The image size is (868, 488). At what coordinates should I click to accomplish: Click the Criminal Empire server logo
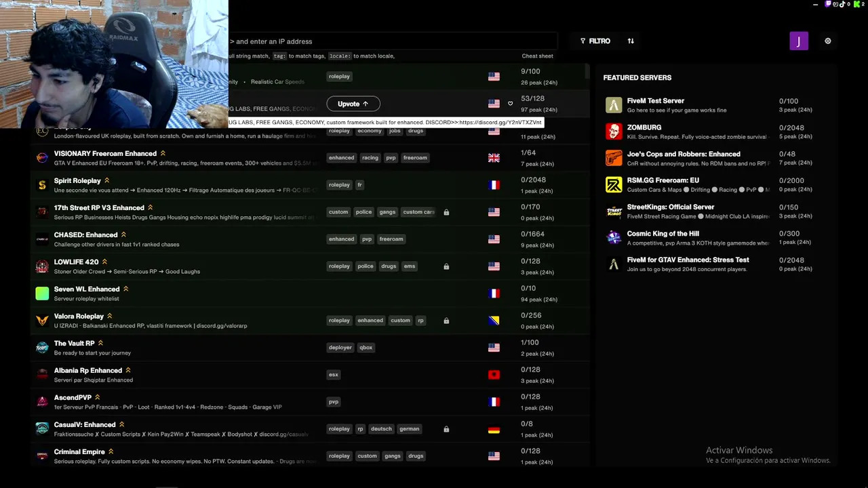[42, 456]
